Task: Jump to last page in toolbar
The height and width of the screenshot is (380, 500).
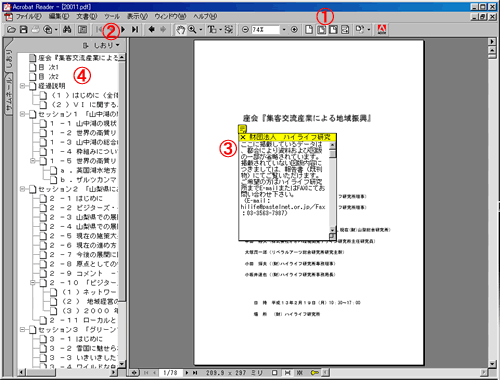Action: pyautogui.click(x=135, y=30)
